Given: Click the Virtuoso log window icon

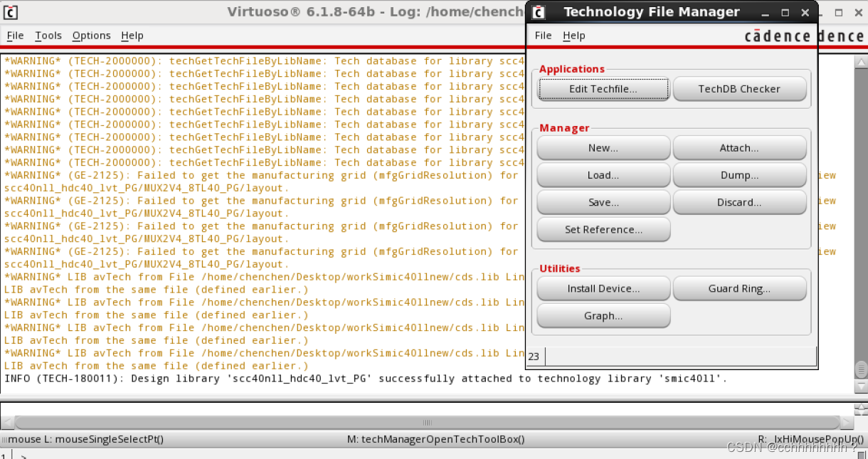Looking at the screenshot, I should [11, 12].
